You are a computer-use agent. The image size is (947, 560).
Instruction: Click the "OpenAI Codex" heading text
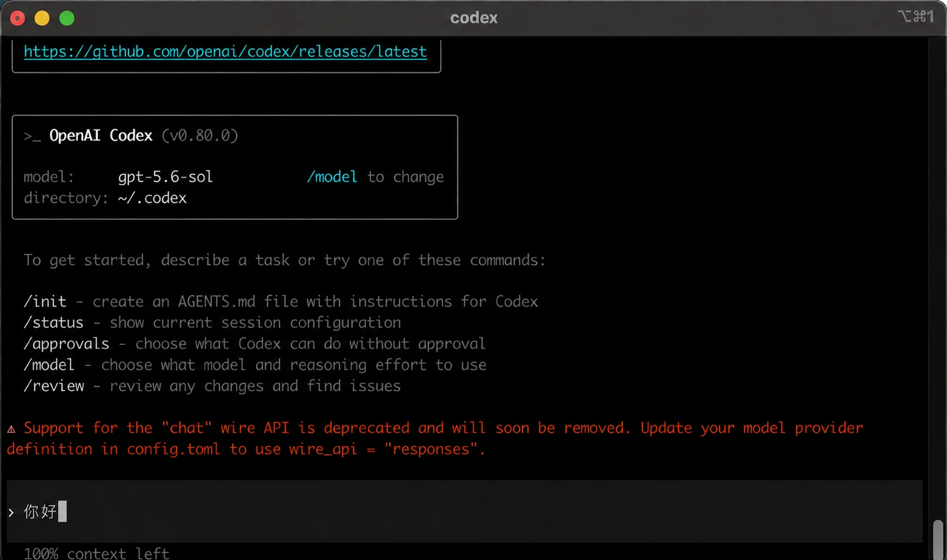tap(101, 135)
